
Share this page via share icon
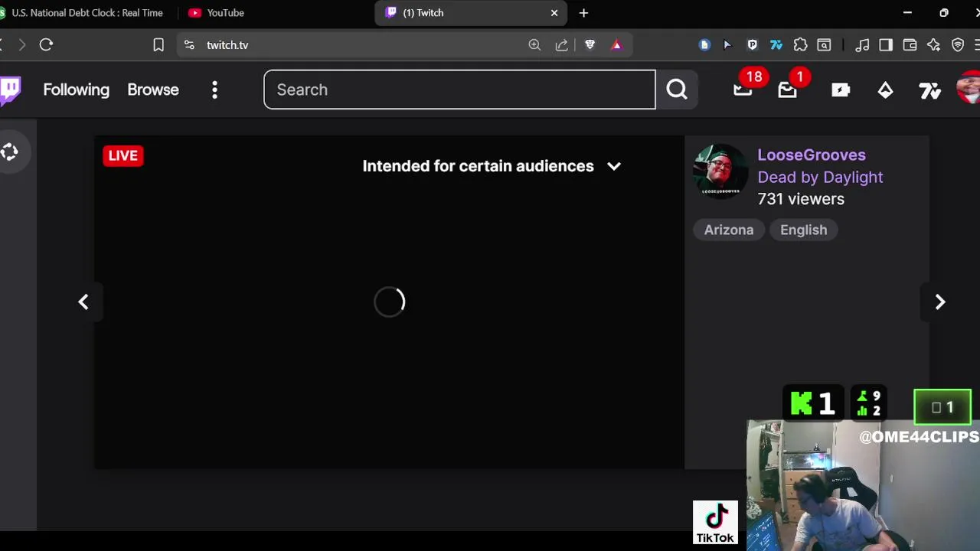click(562, 45)
